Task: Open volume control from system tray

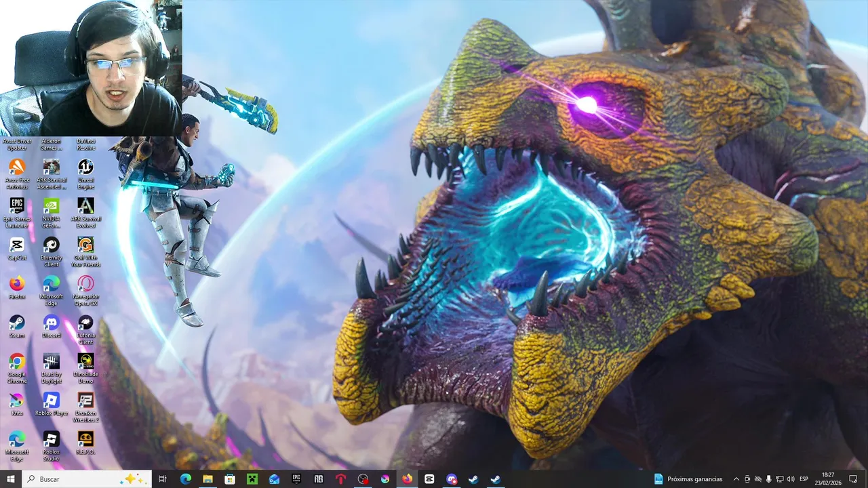Action: [790, 479]
